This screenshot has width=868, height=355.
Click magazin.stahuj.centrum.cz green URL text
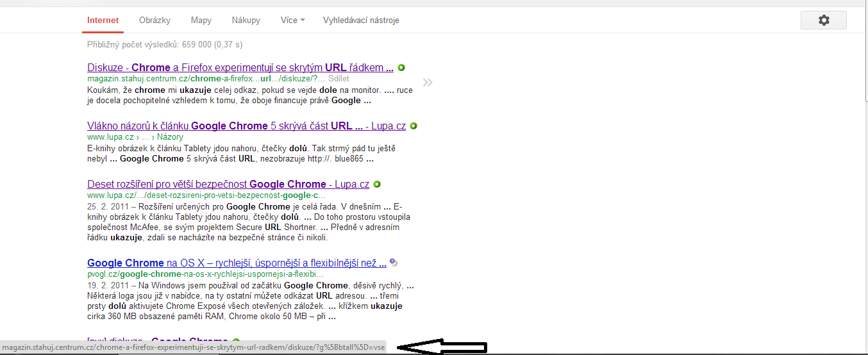click(205, 78)
